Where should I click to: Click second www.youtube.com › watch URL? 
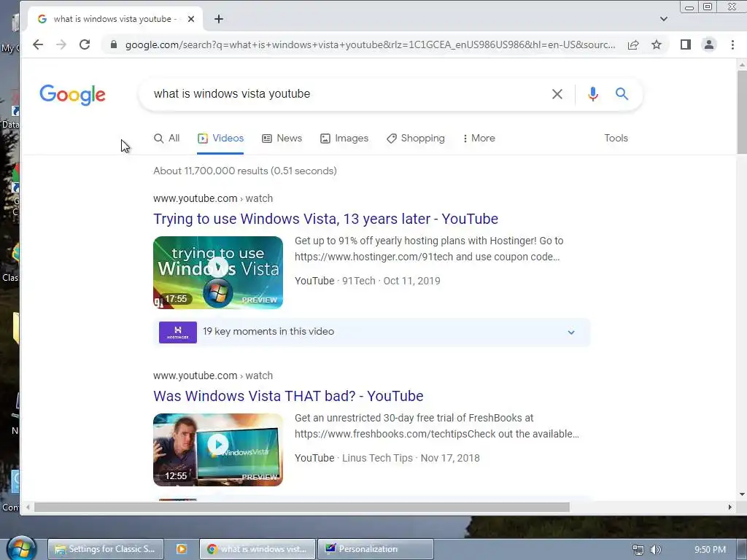[213, 376]
